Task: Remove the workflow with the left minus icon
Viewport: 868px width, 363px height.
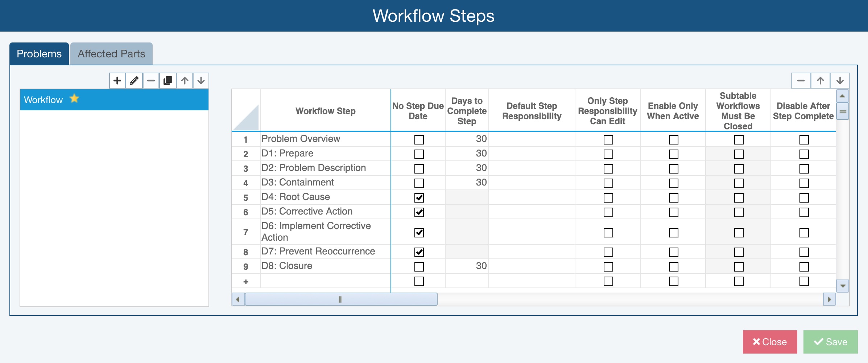Action: click(x=151, y=81)
